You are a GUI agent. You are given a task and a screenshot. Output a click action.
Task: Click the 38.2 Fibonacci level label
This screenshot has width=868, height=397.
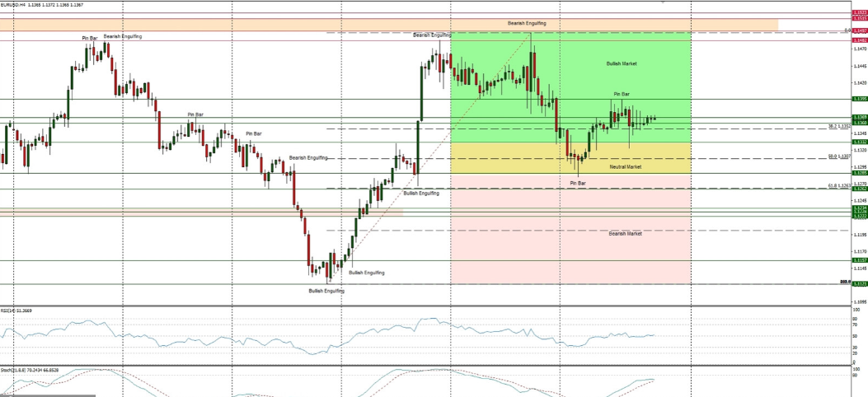838,127
